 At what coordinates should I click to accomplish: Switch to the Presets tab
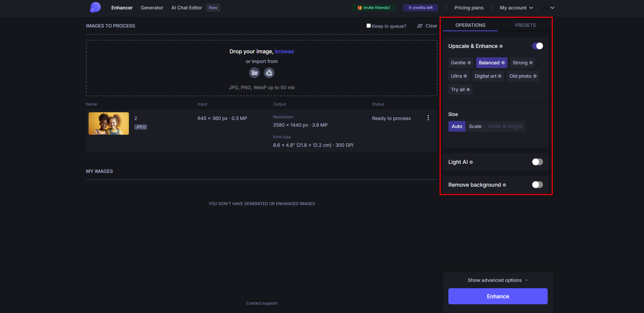525,25
